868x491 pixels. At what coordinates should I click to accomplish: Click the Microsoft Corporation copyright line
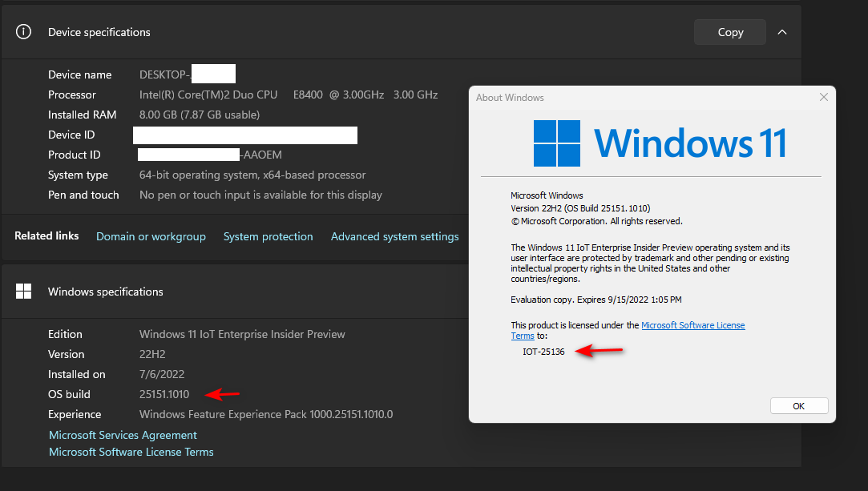596,221
